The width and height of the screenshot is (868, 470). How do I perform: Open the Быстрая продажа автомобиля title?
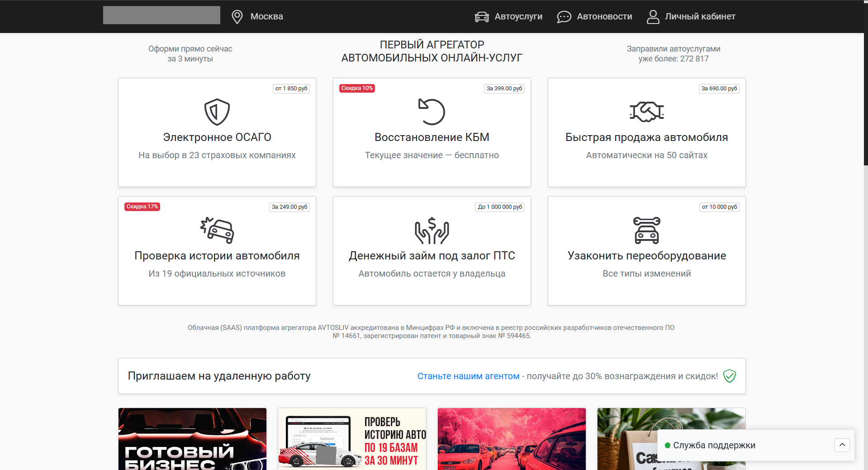click(647, 137)
